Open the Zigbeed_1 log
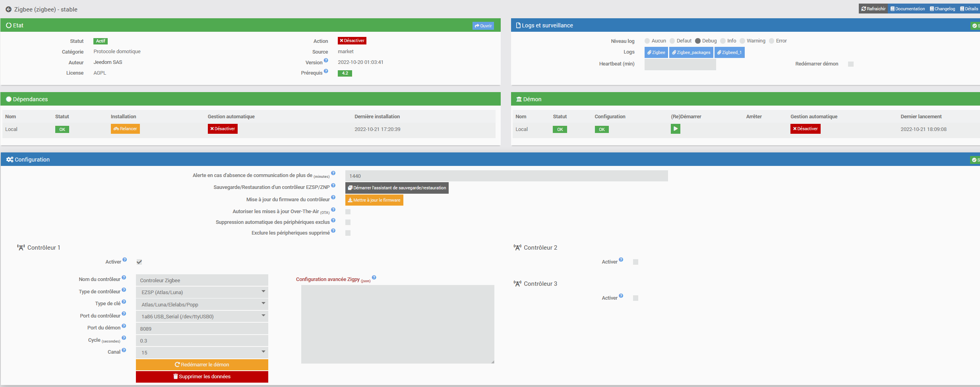 click(730, 52)
